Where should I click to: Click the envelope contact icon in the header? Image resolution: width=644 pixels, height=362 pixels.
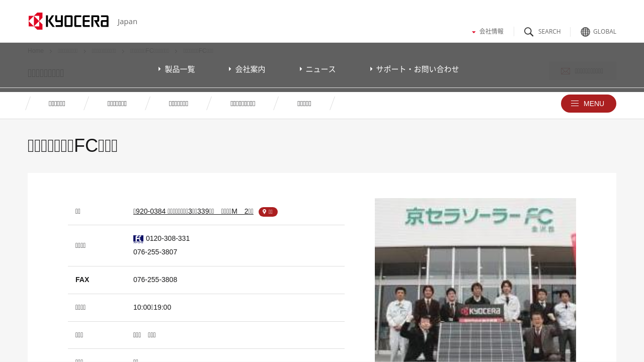566,71
